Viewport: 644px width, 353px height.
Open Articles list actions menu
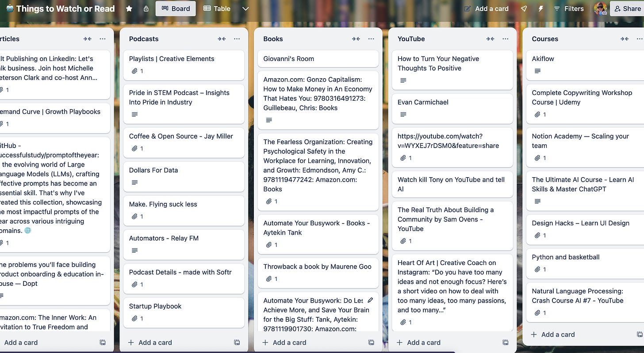(x=103, y=39)
